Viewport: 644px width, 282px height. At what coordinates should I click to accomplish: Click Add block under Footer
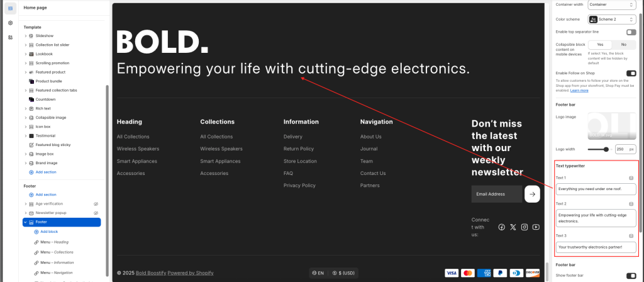point(48,232)
